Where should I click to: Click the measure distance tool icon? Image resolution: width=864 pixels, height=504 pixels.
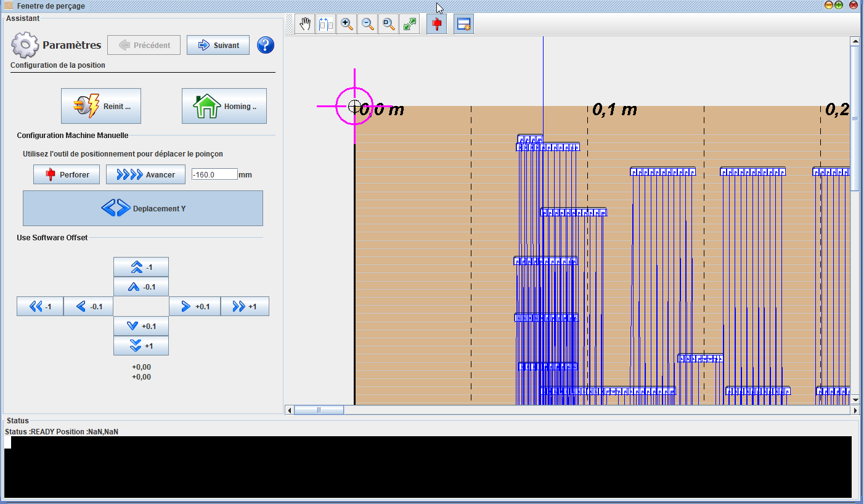click(326, 24)
